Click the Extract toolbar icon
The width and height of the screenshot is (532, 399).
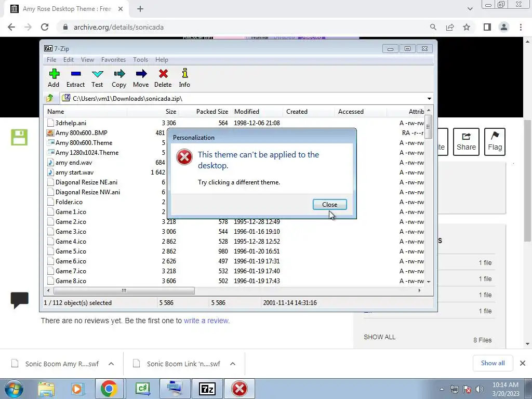click(x=75, y=78)
